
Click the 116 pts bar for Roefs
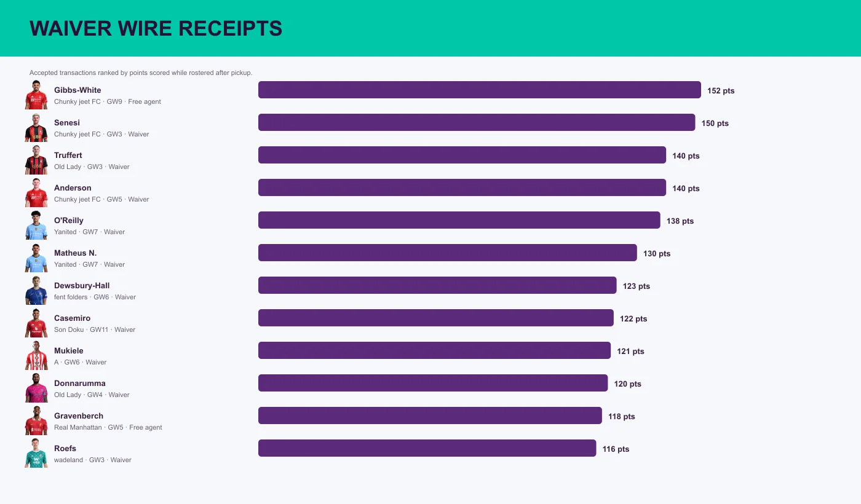(x=427, y=448)
